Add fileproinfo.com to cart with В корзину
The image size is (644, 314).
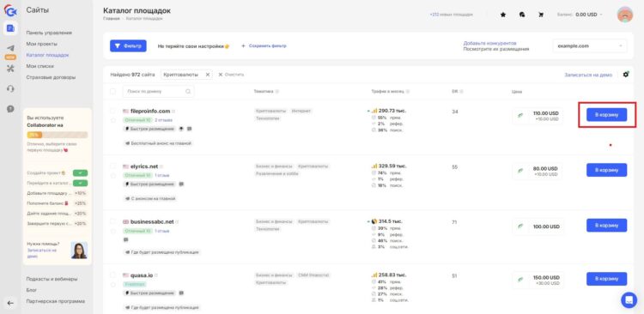click(606, 115)
